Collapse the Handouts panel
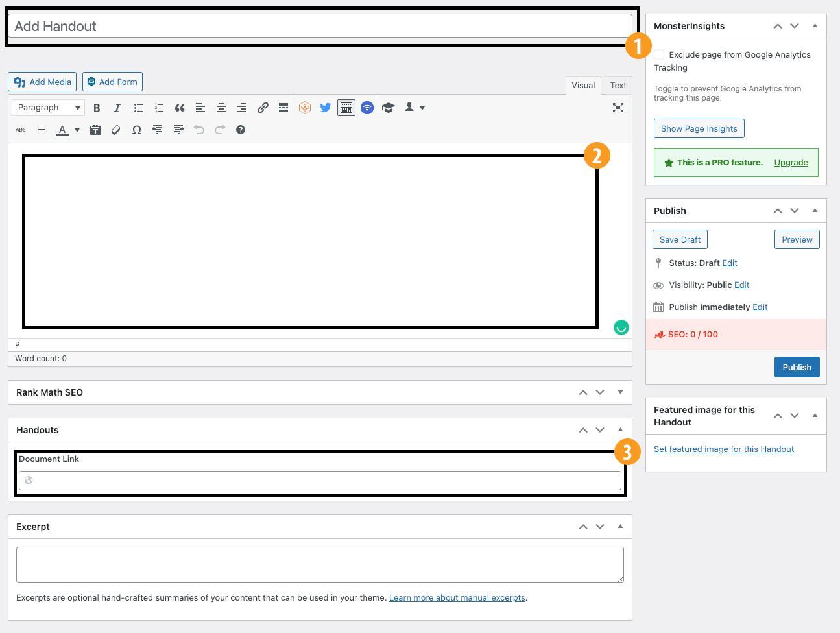Screen dimensions: 840x633 click(620, 430)
